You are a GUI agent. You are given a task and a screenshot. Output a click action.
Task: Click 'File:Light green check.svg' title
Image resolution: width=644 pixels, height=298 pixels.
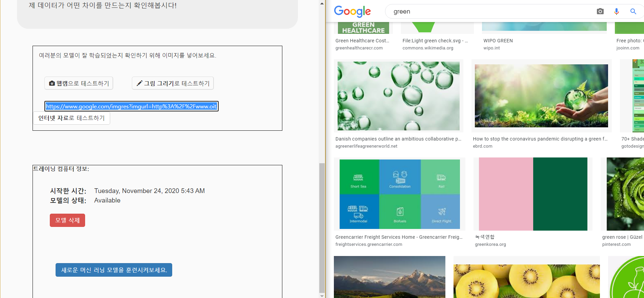pos(435,41)
